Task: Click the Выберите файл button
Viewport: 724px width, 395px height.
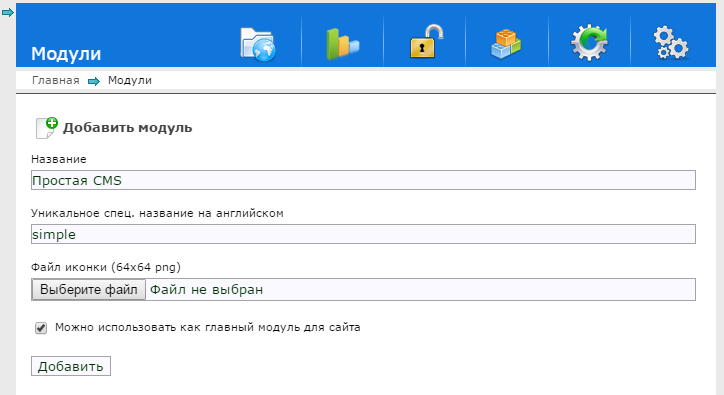Action: [89, 290]
